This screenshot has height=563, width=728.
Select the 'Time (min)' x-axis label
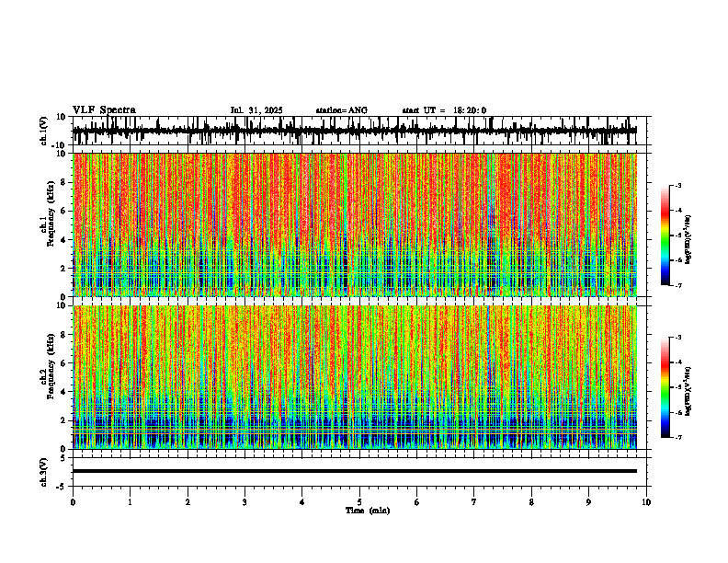click(x=368, y=511)
